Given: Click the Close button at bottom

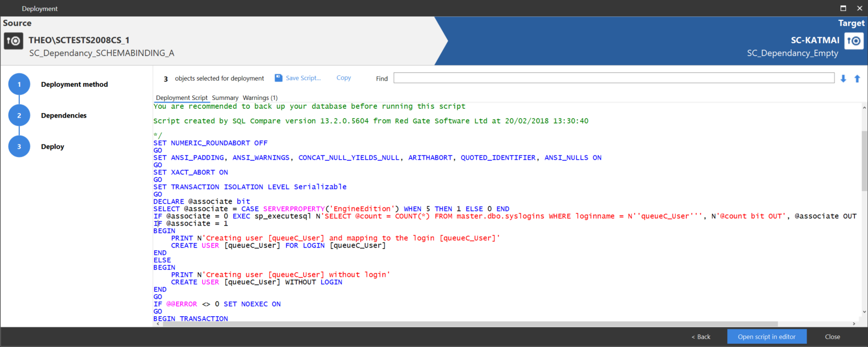Looking at the screenshot, I should pyautogui.click(x=832, y=337).
